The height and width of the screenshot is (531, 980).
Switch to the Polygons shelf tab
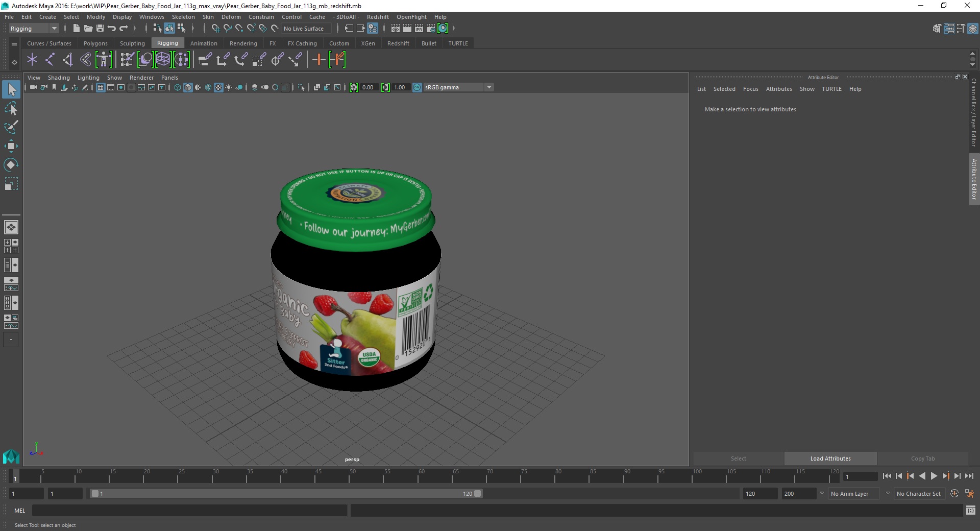tap(95, 43)
